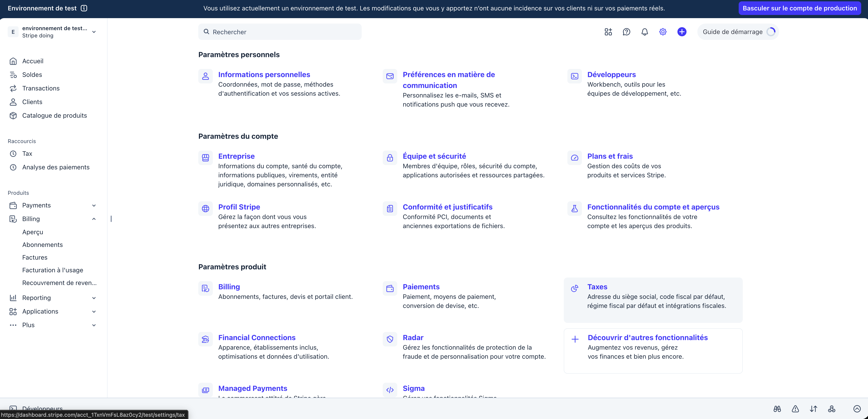
Task: Click the Développeurs terminal icon in settings
Action: 574,76
